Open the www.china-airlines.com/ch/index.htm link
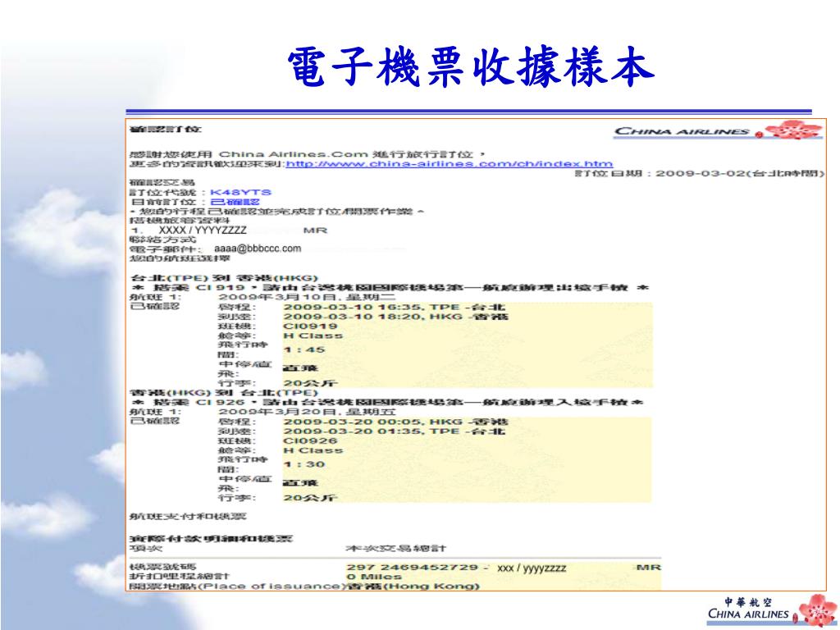Image resolution: width=840 pixels, height=630 pixels. click(x=449, y=164)
